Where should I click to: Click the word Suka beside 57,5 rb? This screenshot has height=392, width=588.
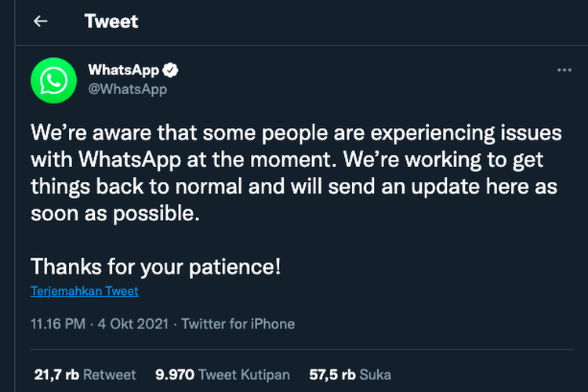coord(375,375)
